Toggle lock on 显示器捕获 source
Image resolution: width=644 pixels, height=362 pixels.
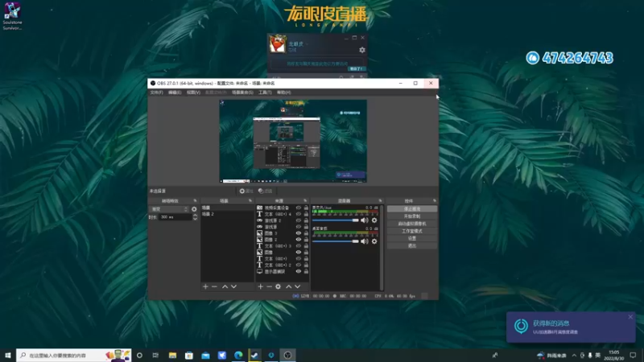coord(306,271)
